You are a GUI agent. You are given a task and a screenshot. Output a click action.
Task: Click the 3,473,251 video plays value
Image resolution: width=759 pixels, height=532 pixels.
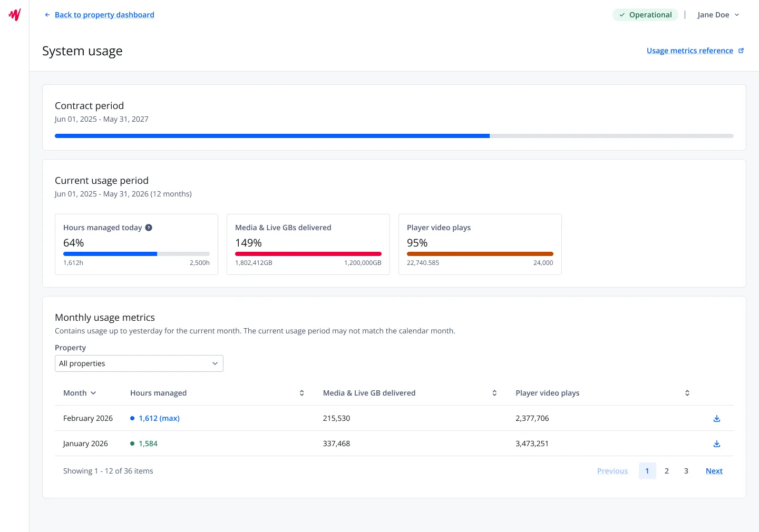532,444
